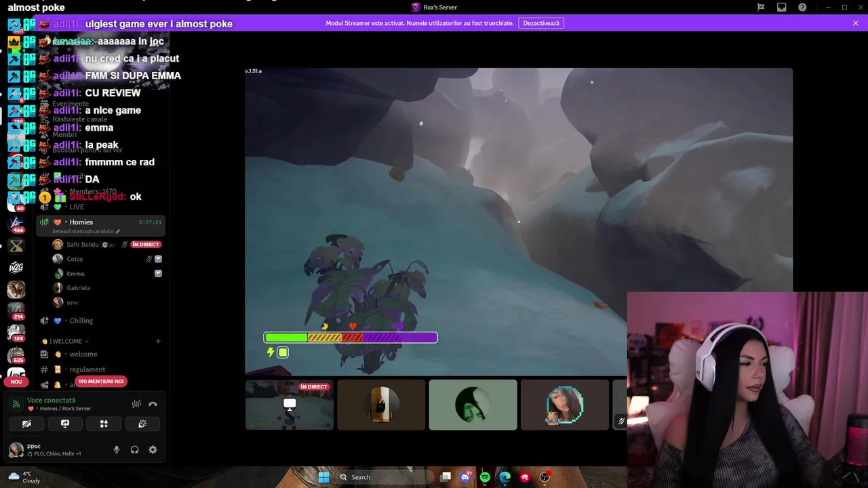Open weather widget showing 4°C Cloudy
This screenshot has height=488, width=868.
pos(24,477)
